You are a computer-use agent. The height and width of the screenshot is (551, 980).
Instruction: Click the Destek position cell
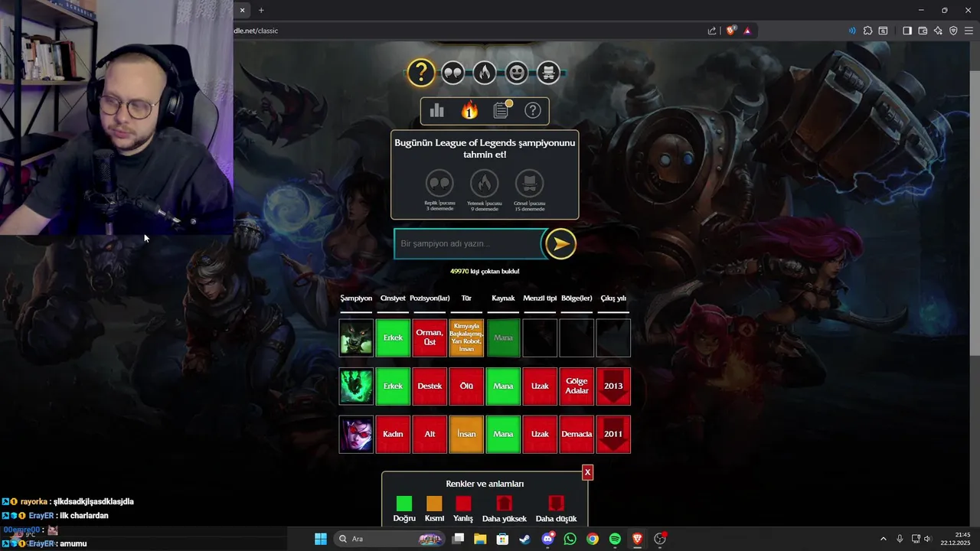[430, 386]
